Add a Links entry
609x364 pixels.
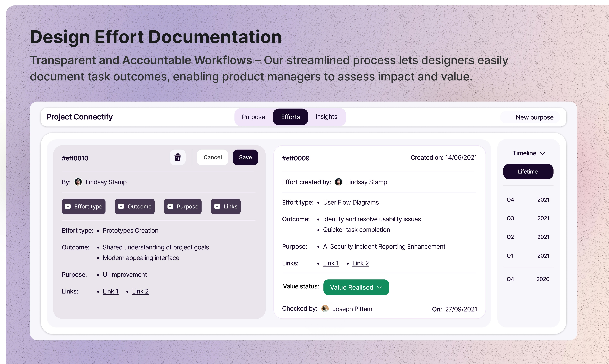(x=226, y=207)
